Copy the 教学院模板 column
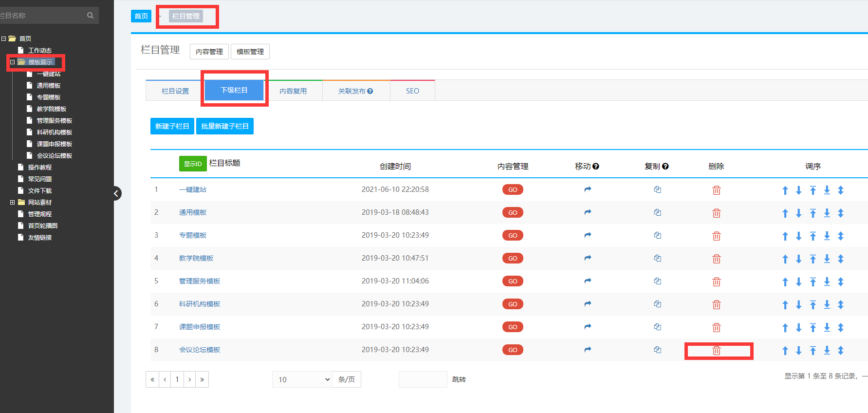This screenshot has height=413, width=868. pos(657,258)
